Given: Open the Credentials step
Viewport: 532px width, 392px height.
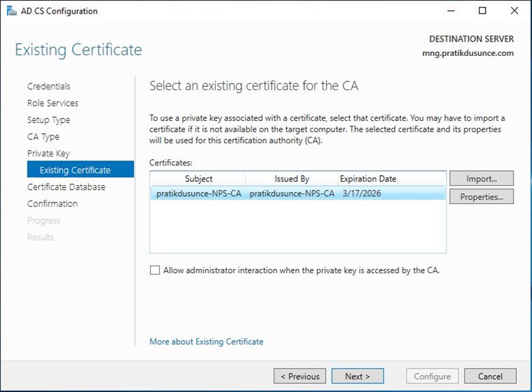Looking at the screenshot, I should tap(48, 86).
